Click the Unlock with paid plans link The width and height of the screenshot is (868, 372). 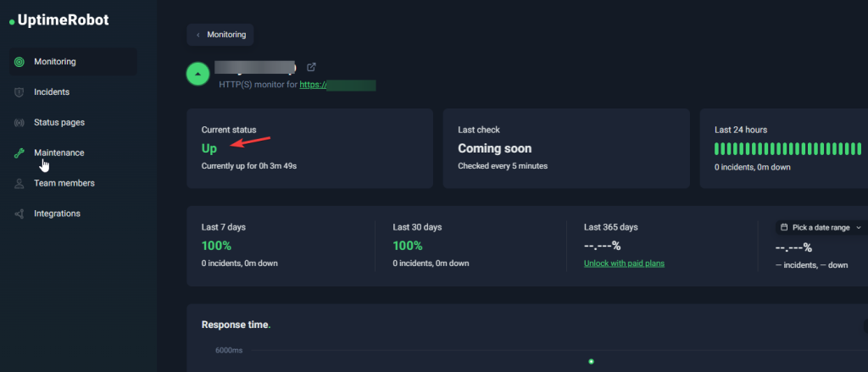tap(624, 264)
